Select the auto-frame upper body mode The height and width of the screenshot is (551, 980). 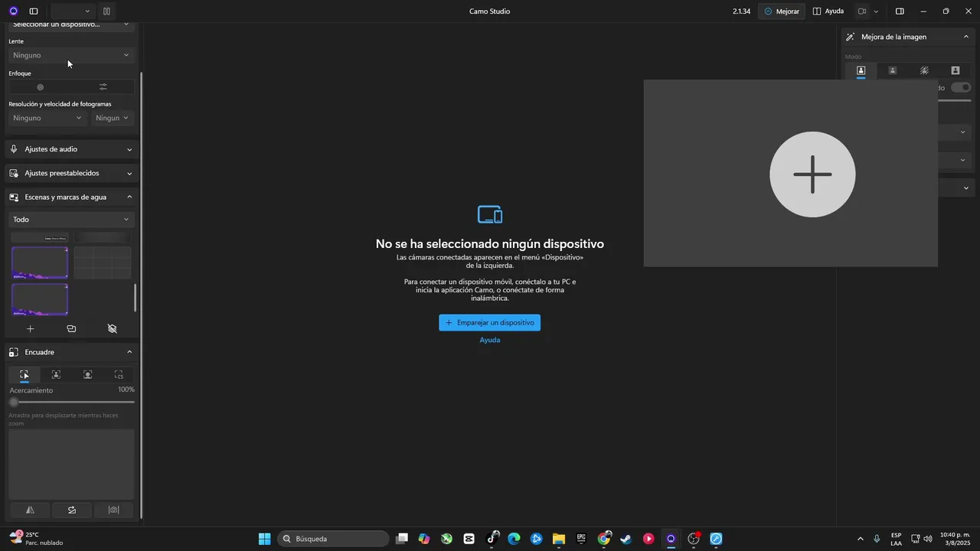[x=56, y=375]
